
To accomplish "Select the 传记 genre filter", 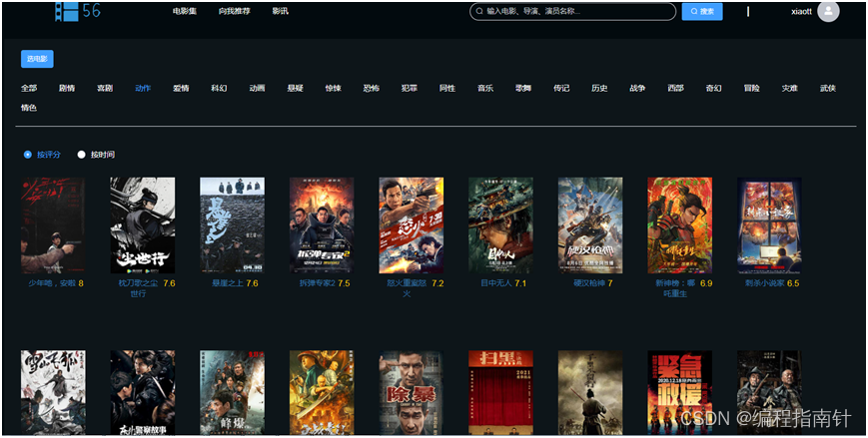I will pyautogui.click(x=561, y=88).
